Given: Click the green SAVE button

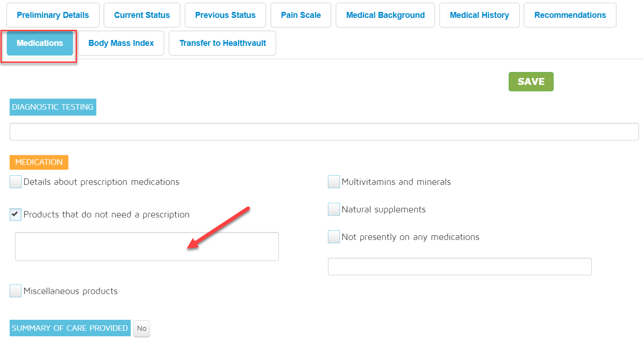Looking at the screenshot, I should 531,82.
